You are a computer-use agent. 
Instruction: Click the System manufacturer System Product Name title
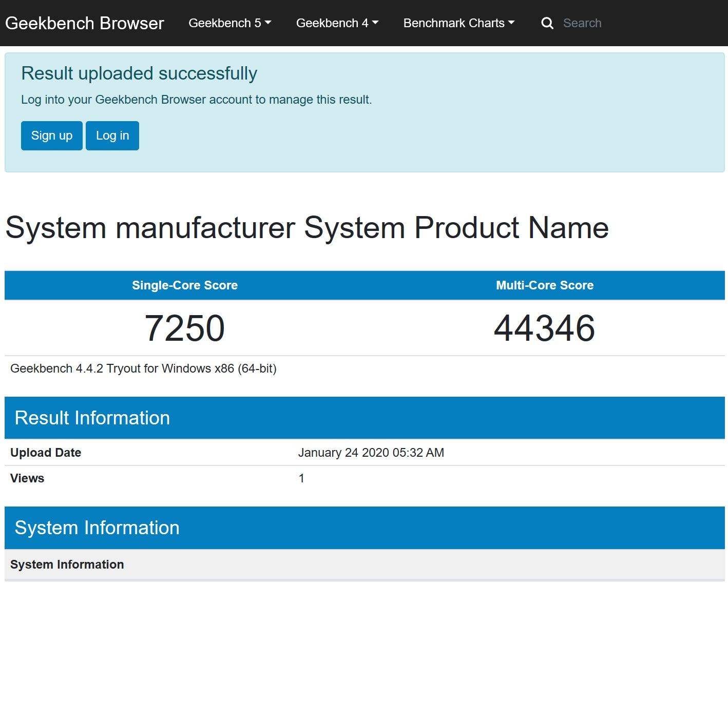point(307,227)
